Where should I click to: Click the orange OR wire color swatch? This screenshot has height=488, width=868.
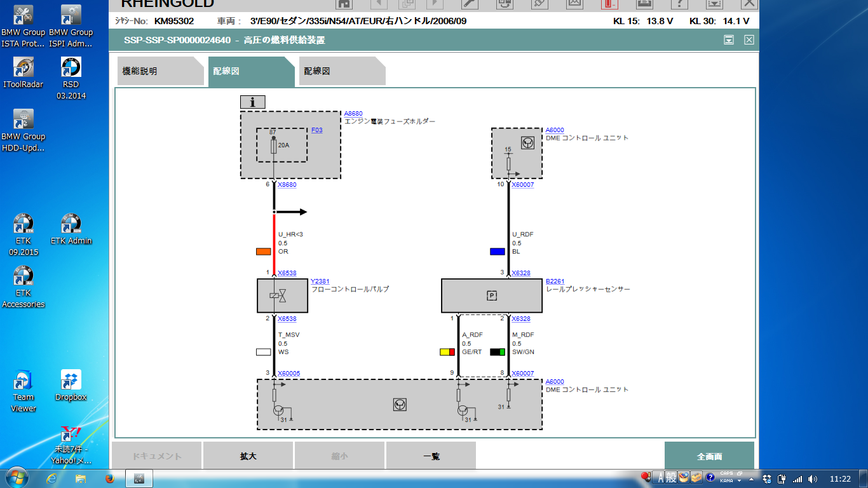[x=263, y=252]
